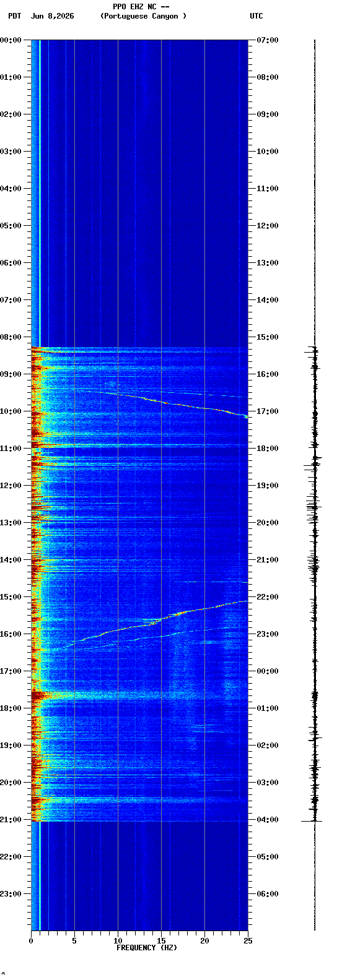Click 21:00 on the PDT axis

click(x=11, y=820)
